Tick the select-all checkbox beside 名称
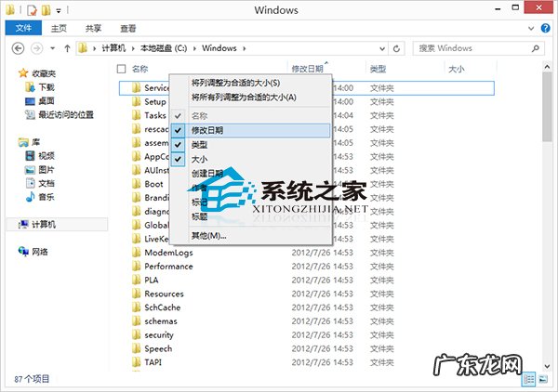 point(121,69)
